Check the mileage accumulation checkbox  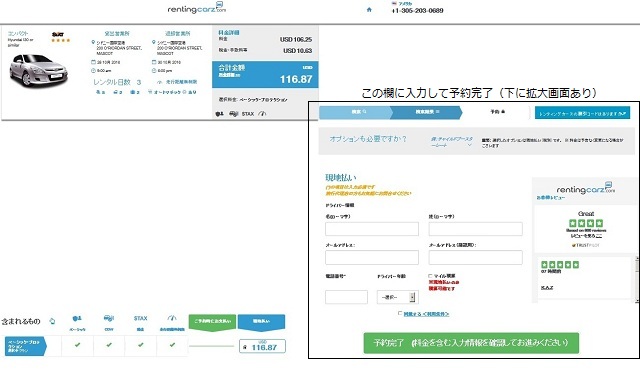430,276
